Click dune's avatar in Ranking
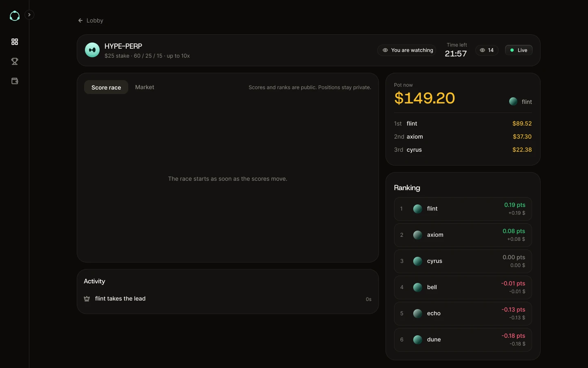This screenshot has height=368, width=588. [417, 340]
